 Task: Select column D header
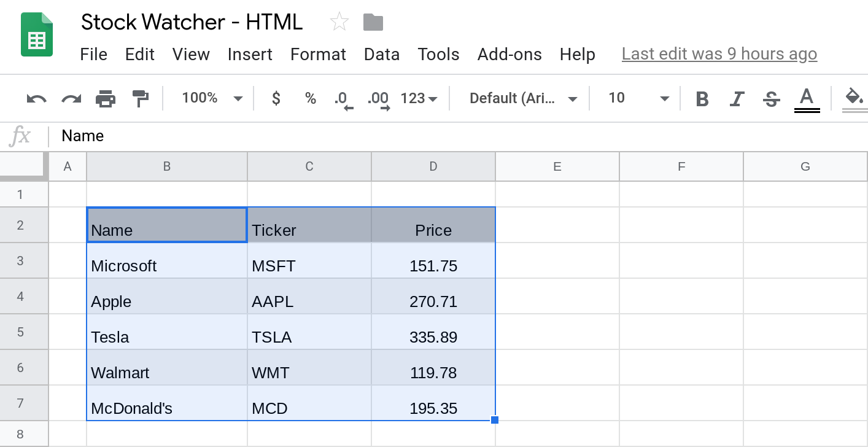(x=433, y=166)
